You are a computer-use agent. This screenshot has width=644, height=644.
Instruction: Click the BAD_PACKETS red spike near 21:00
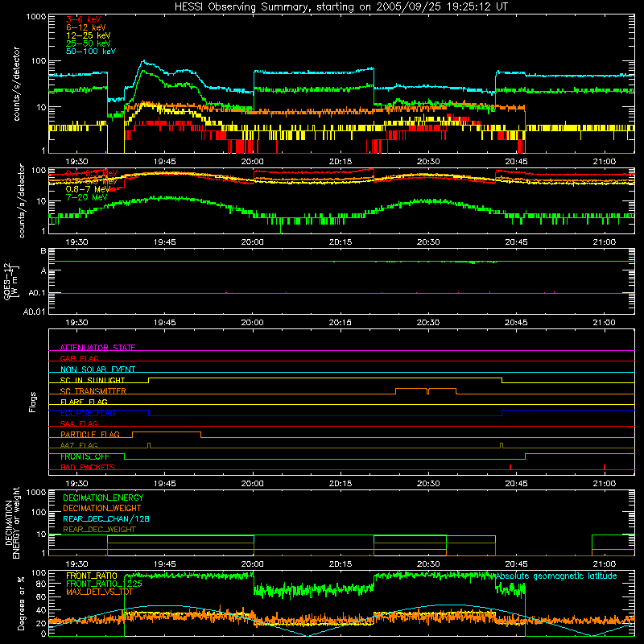click(605, 467)
